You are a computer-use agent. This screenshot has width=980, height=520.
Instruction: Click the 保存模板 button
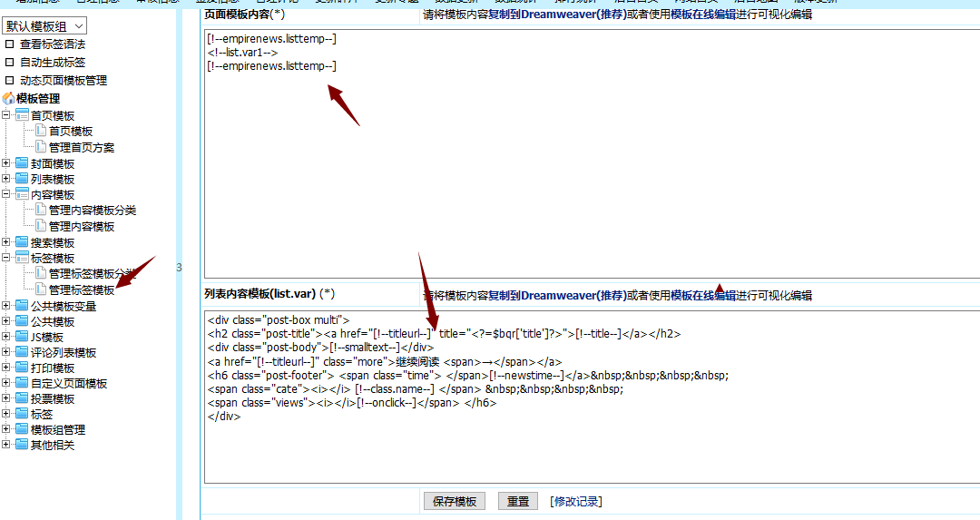(x=455, y=501)
